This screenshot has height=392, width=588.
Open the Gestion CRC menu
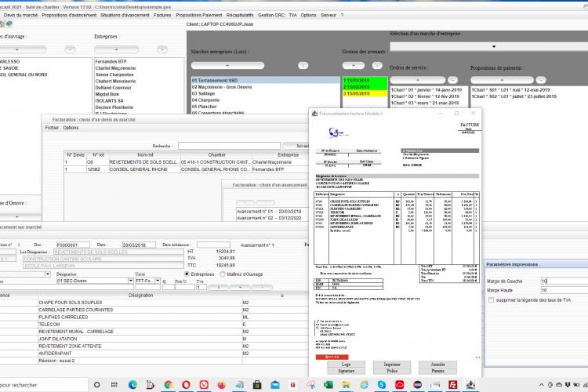coord(271,15)
